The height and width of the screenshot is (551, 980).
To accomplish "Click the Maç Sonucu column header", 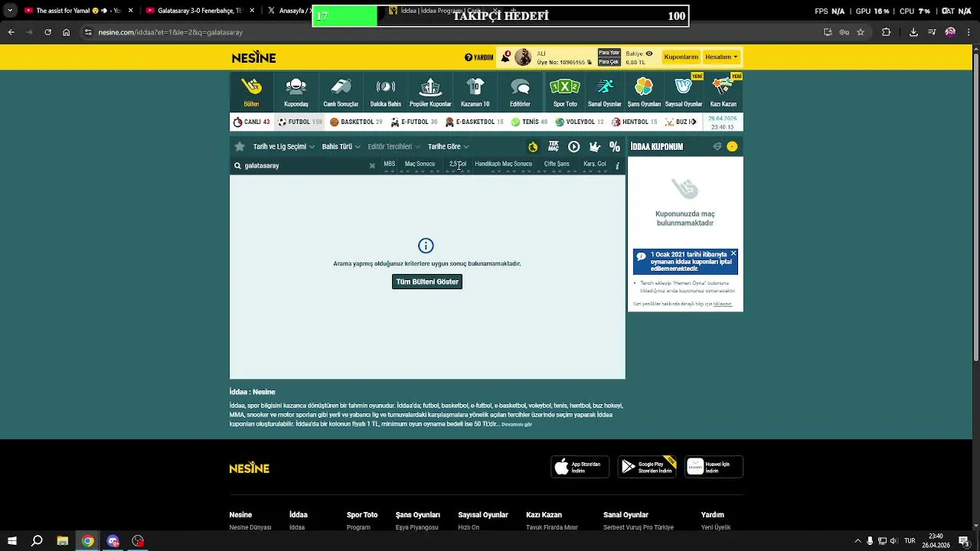I will [x=420, y=164].
